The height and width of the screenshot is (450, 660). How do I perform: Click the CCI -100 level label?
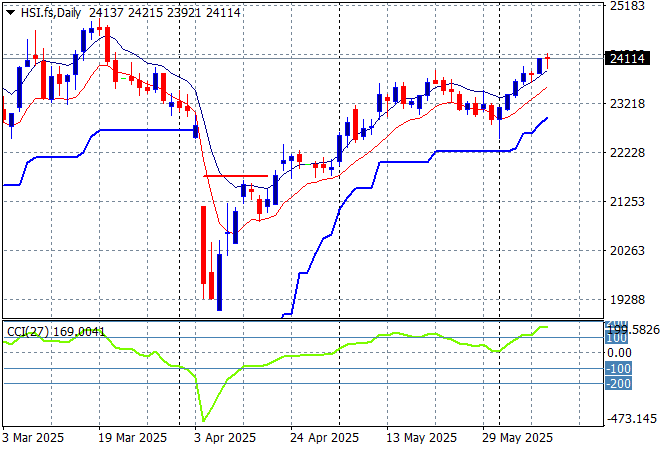click(618, 369)
